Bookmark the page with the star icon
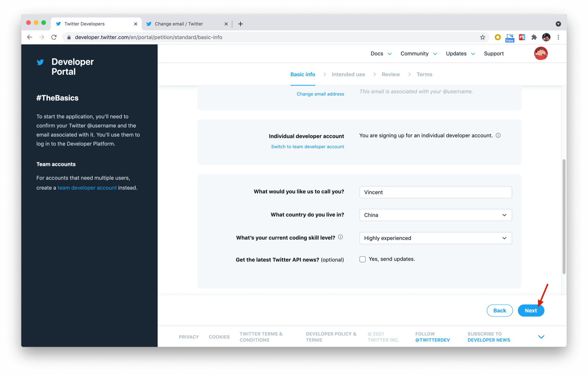The image size is (588, 375). [483, 37]
